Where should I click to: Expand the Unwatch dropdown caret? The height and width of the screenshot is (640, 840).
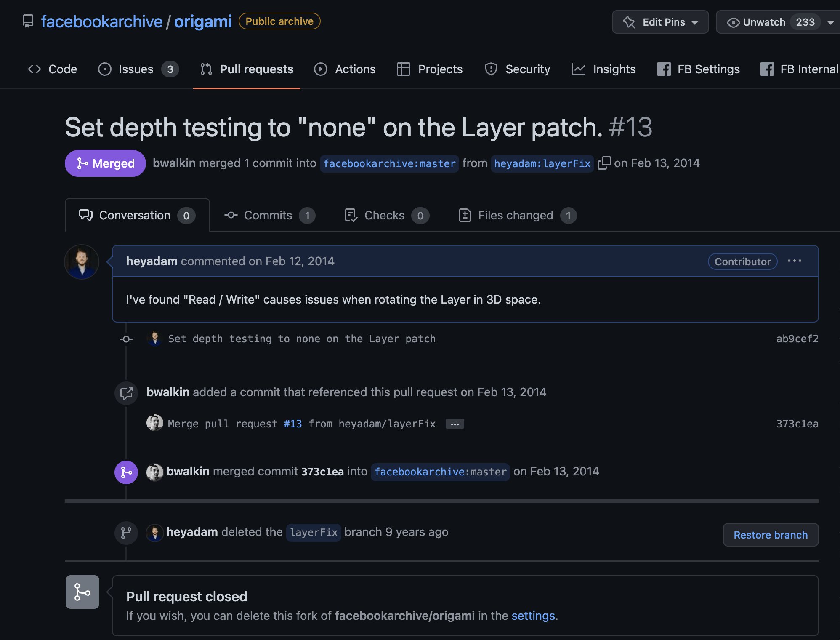coord(831,23)
